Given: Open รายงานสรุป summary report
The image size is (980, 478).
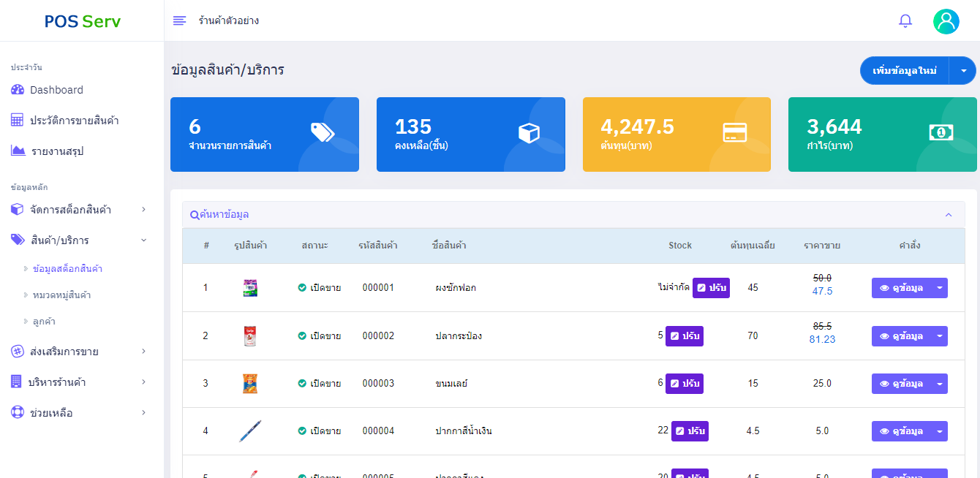Looking at the screenshot, I should point(57,151).
